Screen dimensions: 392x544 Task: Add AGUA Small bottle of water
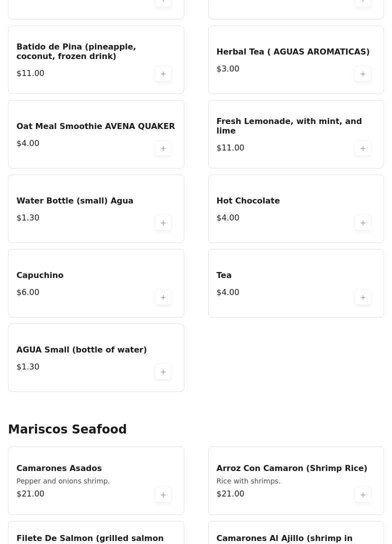pos(163,371)
